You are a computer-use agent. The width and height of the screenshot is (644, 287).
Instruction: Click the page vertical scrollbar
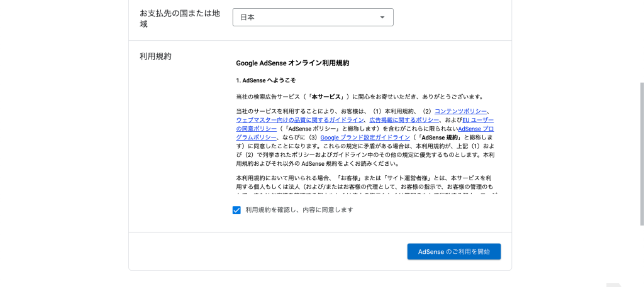[x=642, y=154]
